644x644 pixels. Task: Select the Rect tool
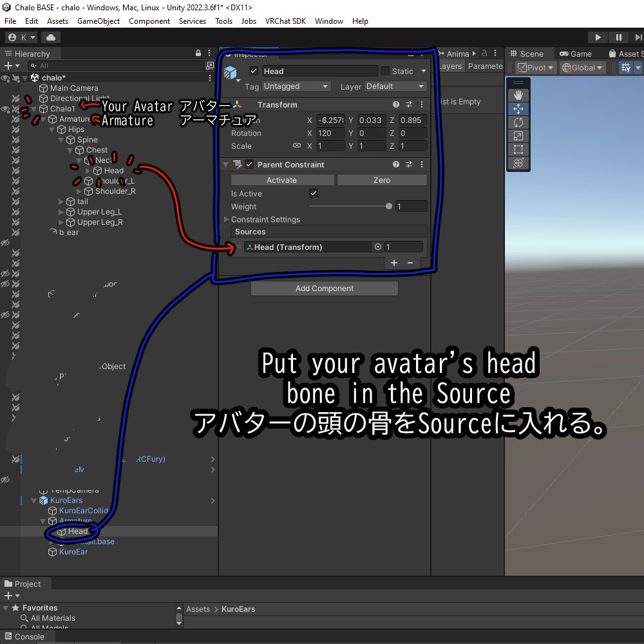[x=518, y=149]
